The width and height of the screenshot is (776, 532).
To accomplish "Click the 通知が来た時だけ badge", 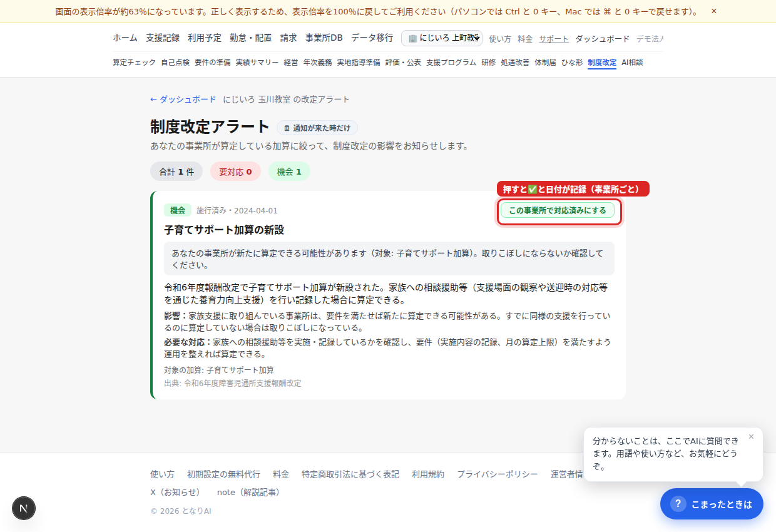I will [x=317, y=128].
